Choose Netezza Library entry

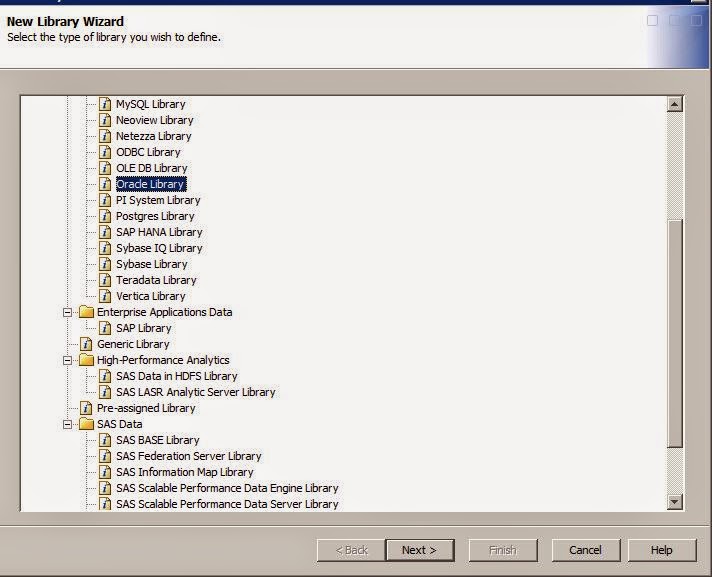click(x=153, y=136)
